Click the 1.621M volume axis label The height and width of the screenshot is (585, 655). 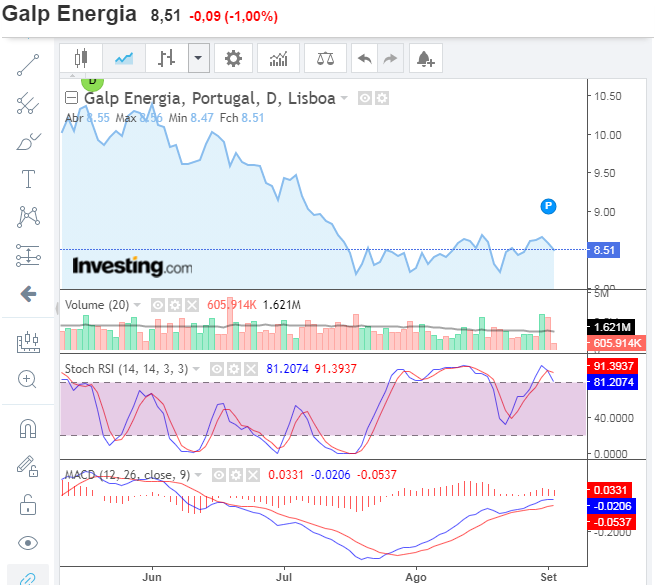(612, 327)
